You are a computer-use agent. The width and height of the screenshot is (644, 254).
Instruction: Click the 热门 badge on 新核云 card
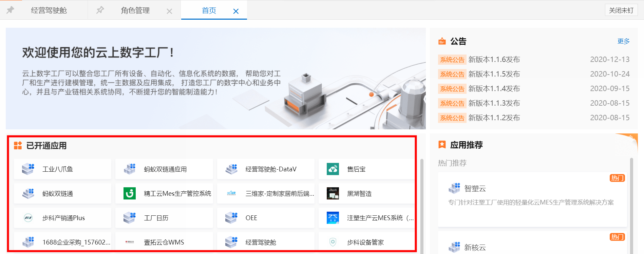pyautogui.click(x=617, y=237)
